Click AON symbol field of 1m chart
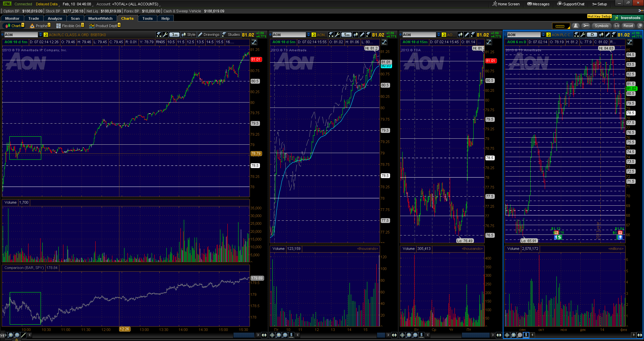Screen dimensions: 644x341 point(21,35)
